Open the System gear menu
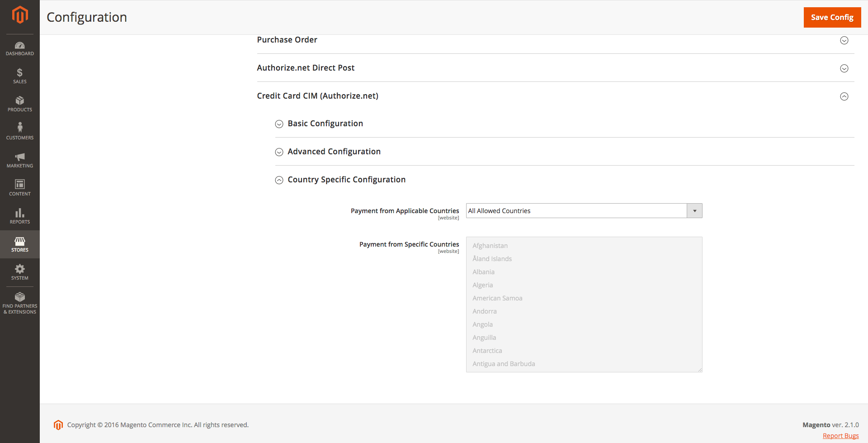Viewport: 868px width, 443px height. (20, 272)
